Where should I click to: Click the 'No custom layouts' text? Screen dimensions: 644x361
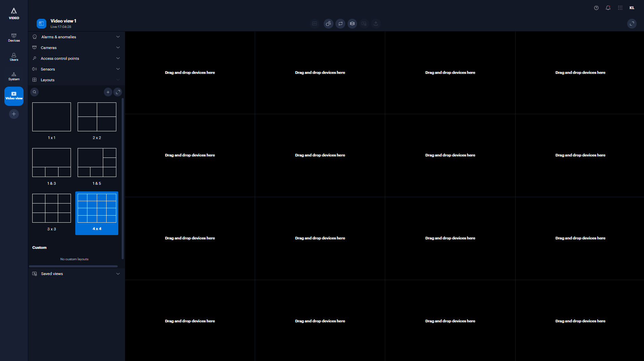coord(74,259)
